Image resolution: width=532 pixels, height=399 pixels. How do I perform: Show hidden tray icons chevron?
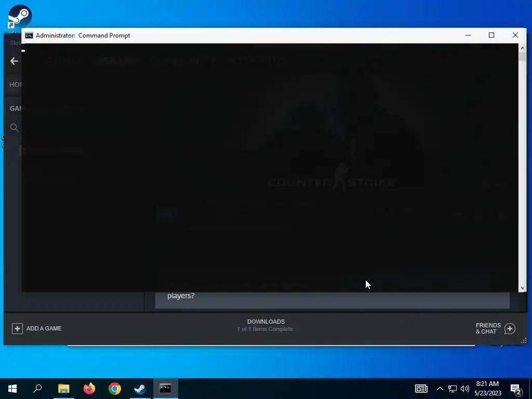coord(440,389)
